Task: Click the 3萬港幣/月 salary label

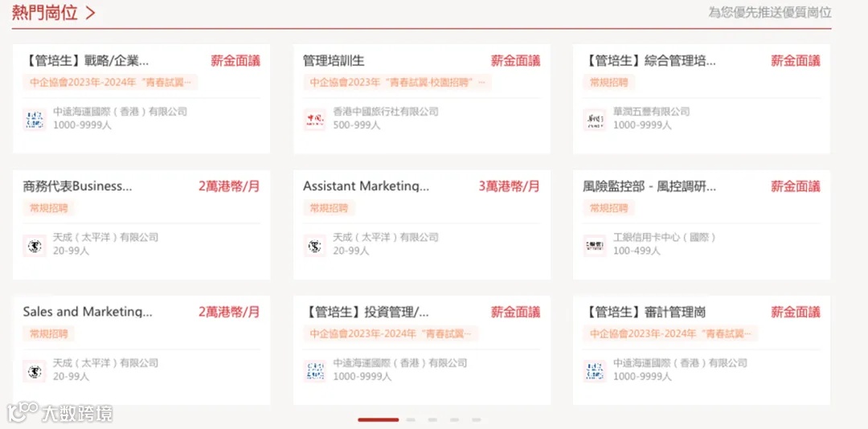Action: point(510,186)
